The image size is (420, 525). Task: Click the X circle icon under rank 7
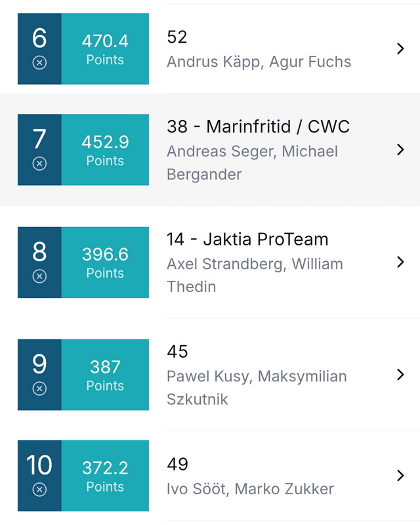point(39,163)
